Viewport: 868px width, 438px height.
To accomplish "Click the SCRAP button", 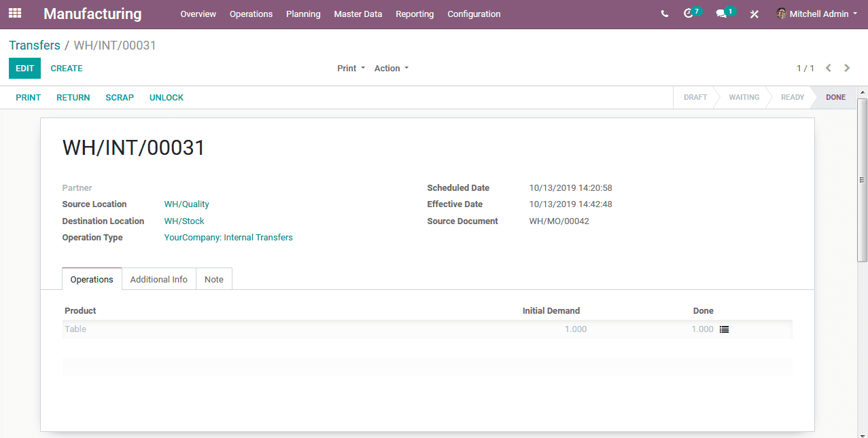I will coord(120,97).
